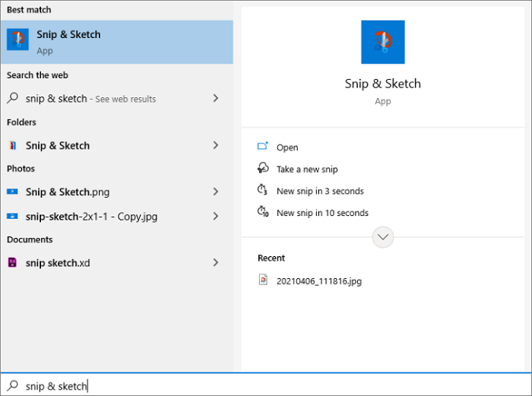Click the search magnifier icon in taskbar
This screenshot has height=396, width=532.
12,385
